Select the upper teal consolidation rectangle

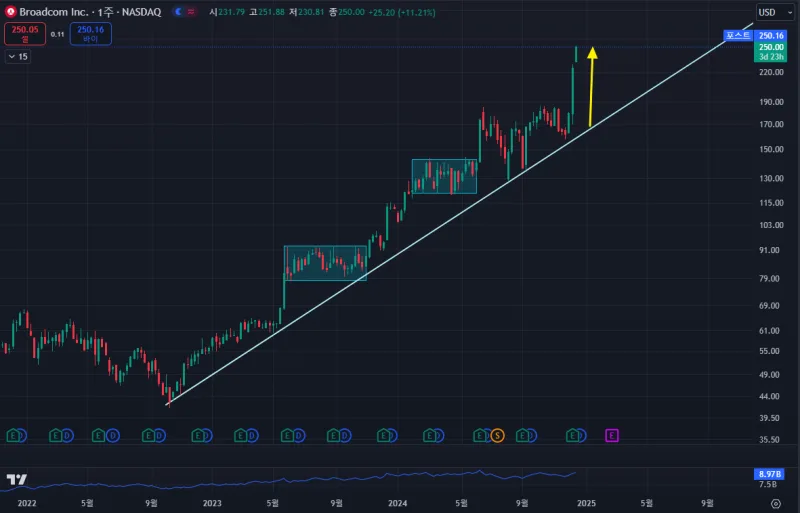tap(444, 161)
